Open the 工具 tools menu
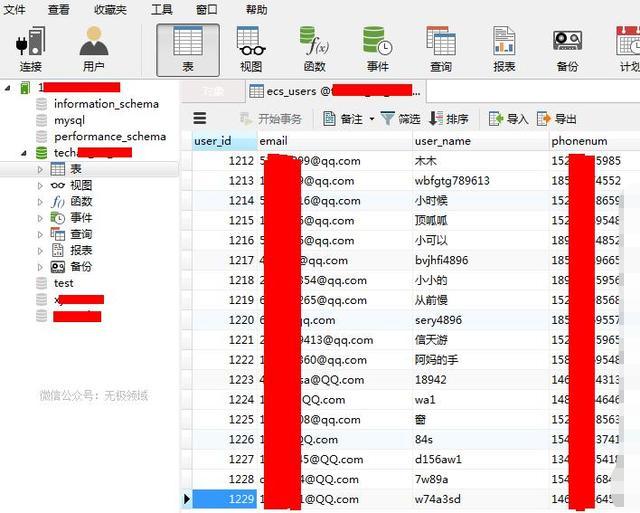640x513 pixels. pos(162,9)
